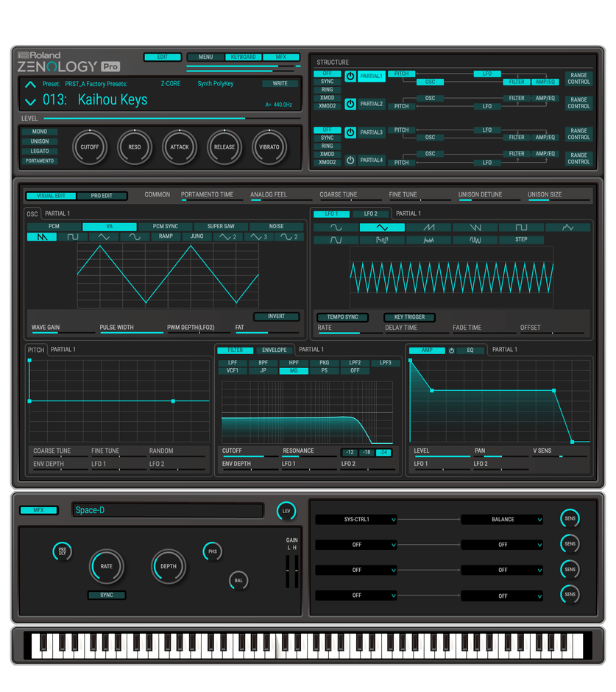Click the INVERT button in the OSC section
Viewport: 616px width, 692px height.
click(276, 316)
